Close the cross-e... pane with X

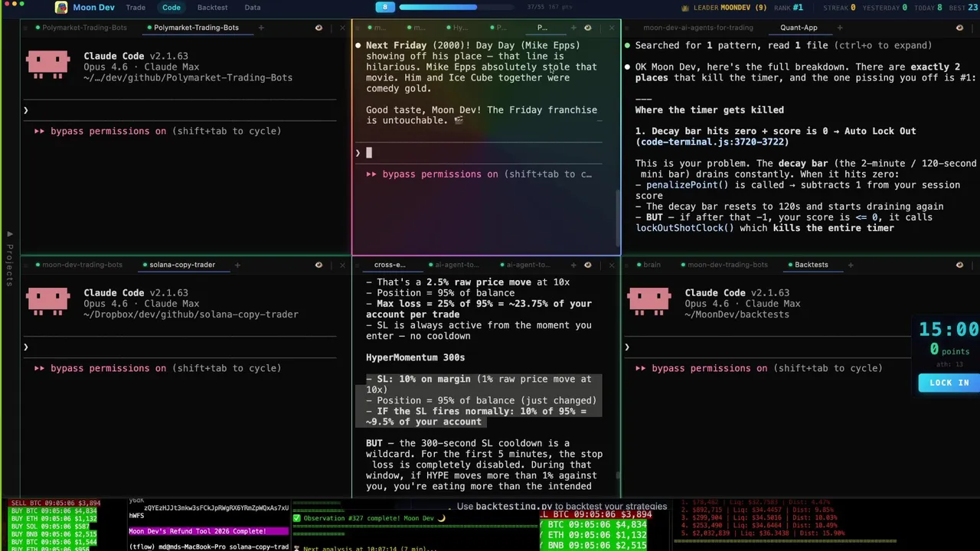[x=611, y=265]
